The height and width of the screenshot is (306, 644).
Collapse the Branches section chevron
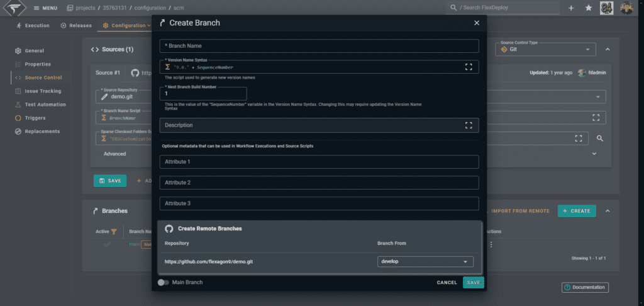coord(608,211)
